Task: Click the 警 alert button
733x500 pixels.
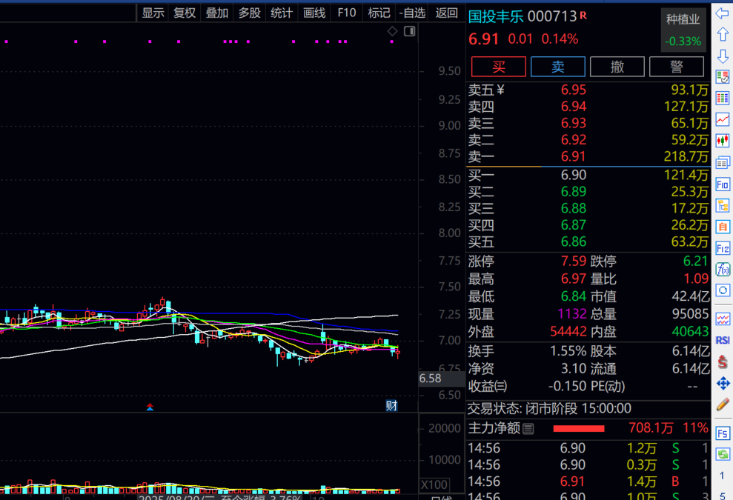Action: click(x=676, y=66)
